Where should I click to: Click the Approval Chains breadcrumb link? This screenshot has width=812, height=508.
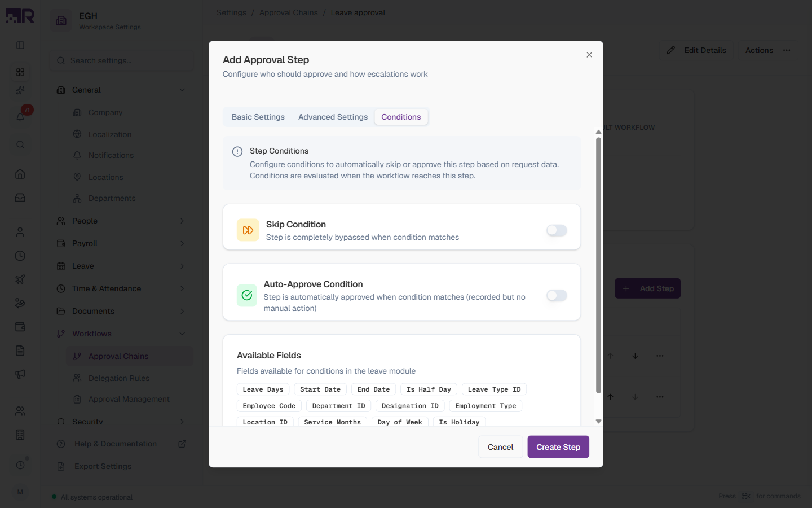point(288,12)
